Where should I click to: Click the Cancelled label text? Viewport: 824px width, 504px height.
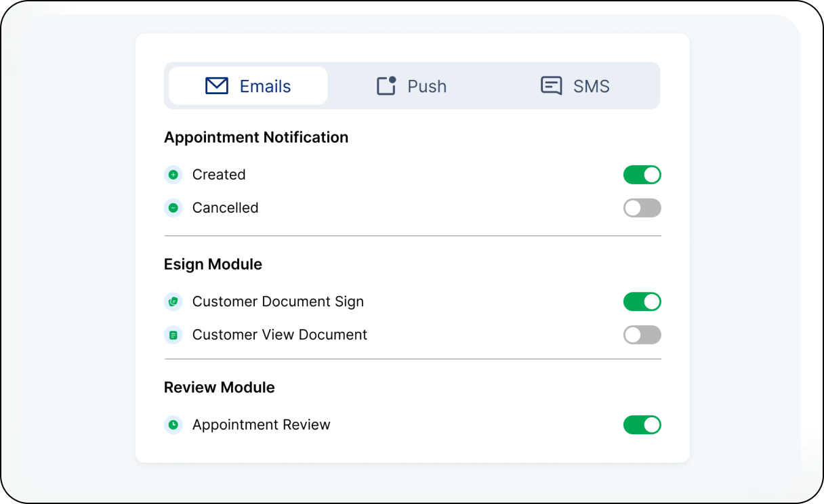pyautogui.click(x=225, y=208)
